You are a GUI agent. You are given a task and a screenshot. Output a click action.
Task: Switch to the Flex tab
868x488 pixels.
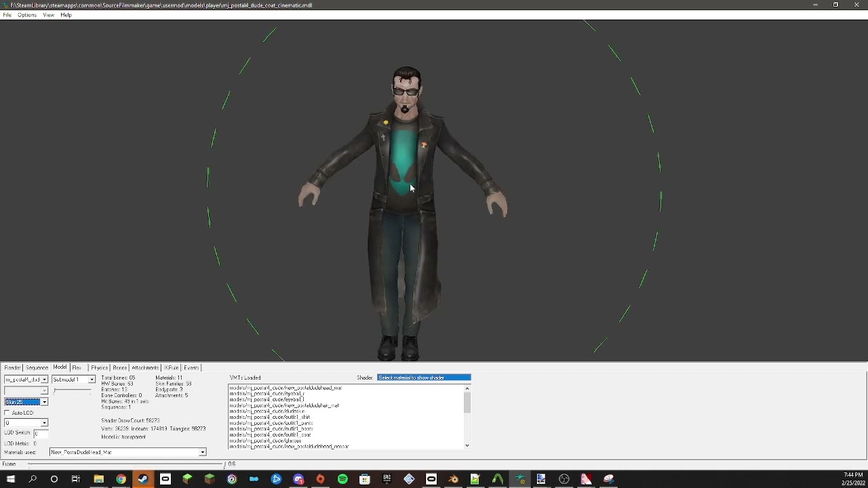[77, 367]
